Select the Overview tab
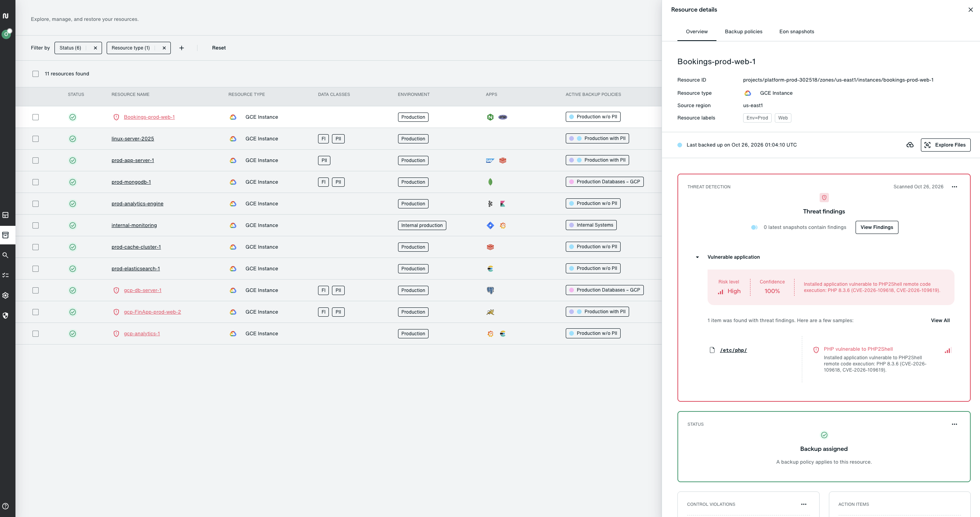Screen dimensions: 980x517 (x=697, y=32)
